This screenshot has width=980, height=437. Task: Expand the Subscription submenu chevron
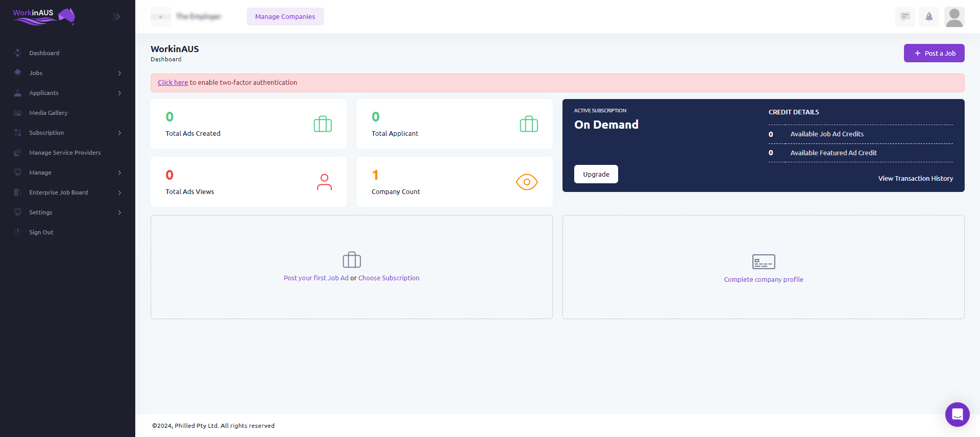tap(119, 133)
